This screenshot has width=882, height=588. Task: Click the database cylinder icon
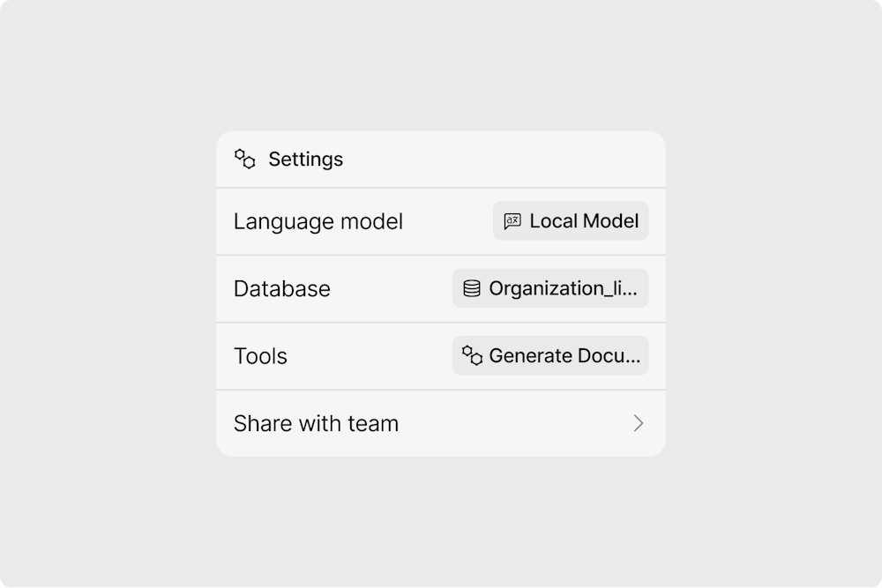[472, 288]
